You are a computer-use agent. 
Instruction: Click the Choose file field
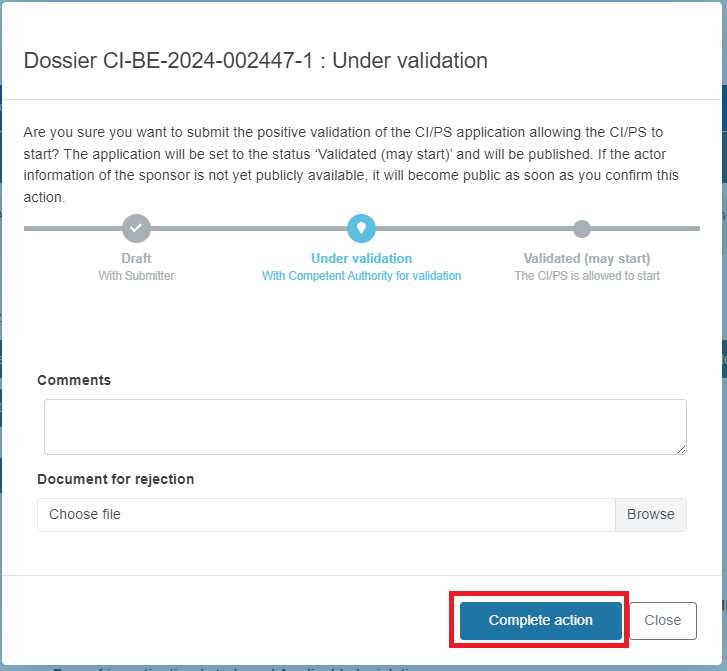tap(326, 515)
